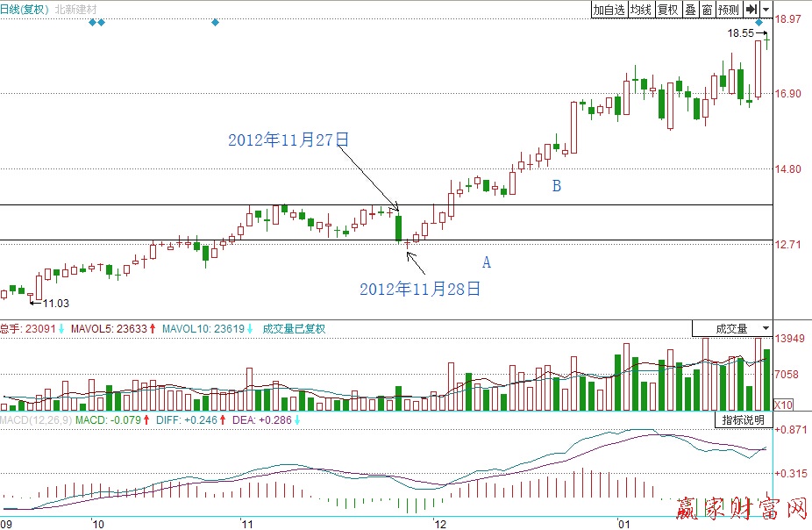Click the 指标说明 indicator description button
812x530 pixels.
(x=743, y=420)
